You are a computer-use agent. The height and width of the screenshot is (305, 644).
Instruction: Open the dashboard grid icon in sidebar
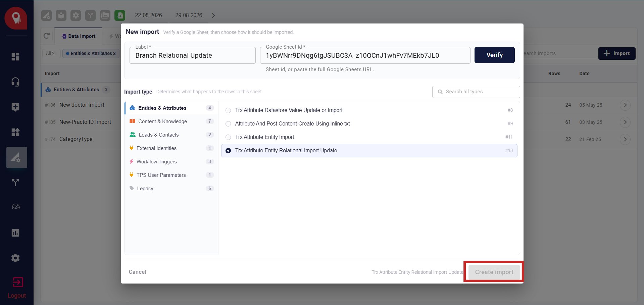click(15, 57)
